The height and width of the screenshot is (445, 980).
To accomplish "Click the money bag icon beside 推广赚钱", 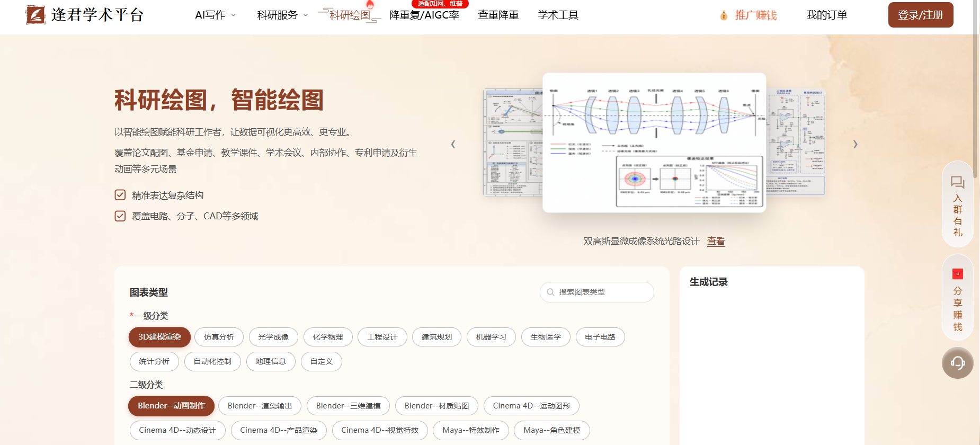I will [724, 15].
